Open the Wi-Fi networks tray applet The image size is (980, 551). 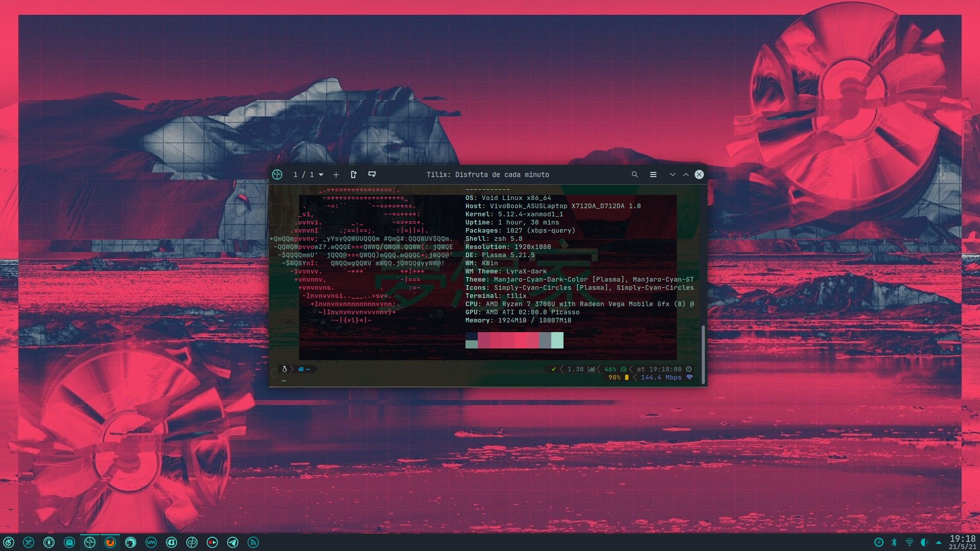coord(909,542)
